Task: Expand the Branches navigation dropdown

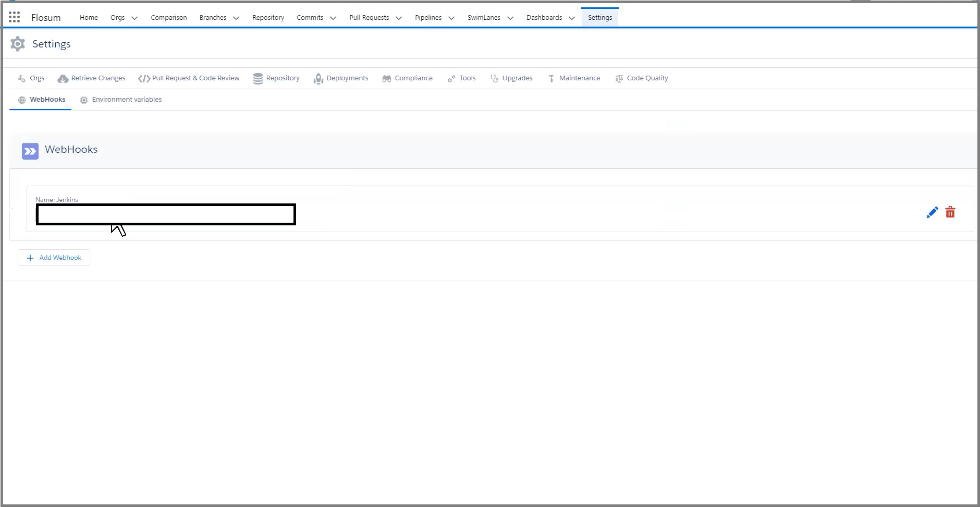Action: [x=236, y=18]
